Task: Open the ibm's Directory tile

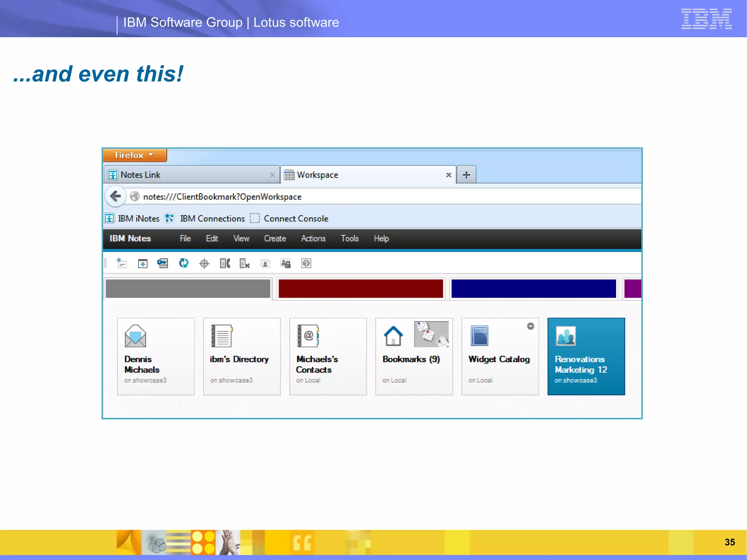Action: [242, 356]
